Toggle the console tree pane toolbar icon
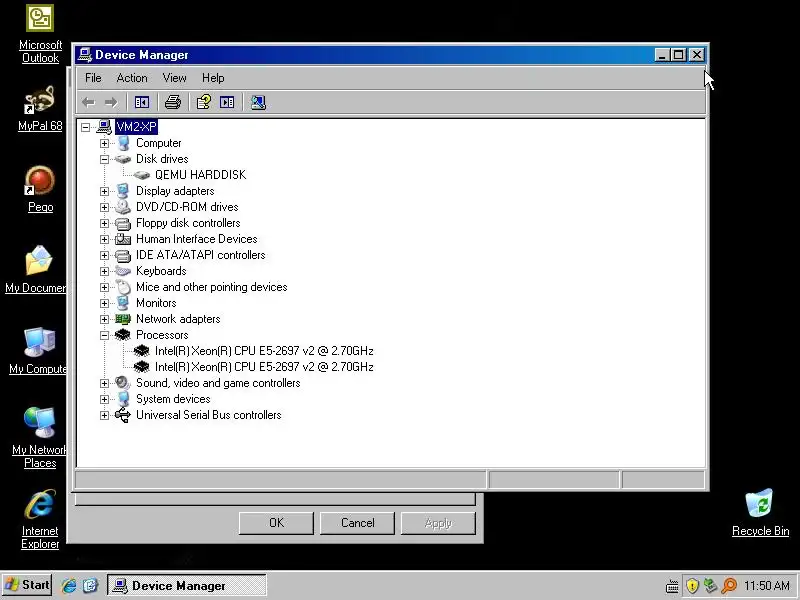The width and height of the screenshot is (800, 600). [x=142, y=103]
